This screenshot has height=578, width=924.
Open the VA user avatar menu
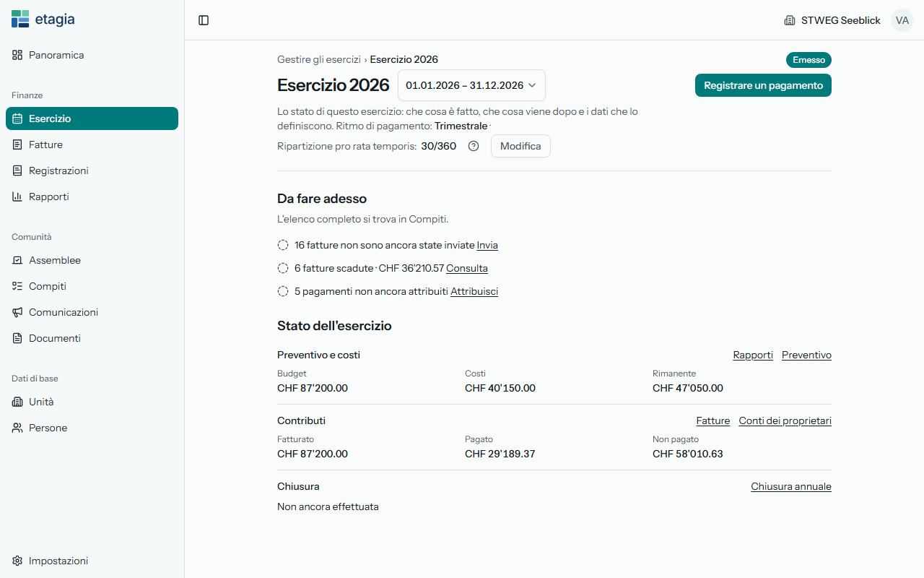click(902, 20)
